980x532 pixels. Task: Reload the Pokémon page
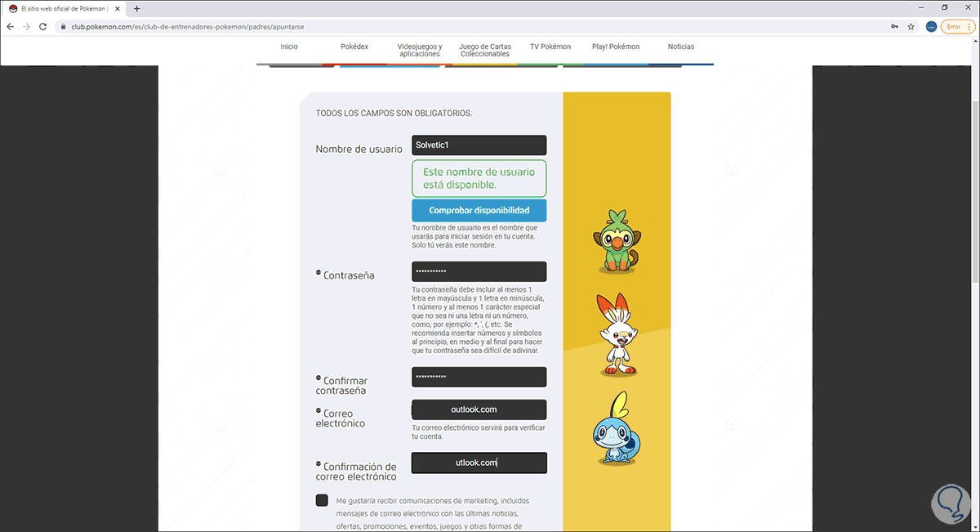(43, 26)
